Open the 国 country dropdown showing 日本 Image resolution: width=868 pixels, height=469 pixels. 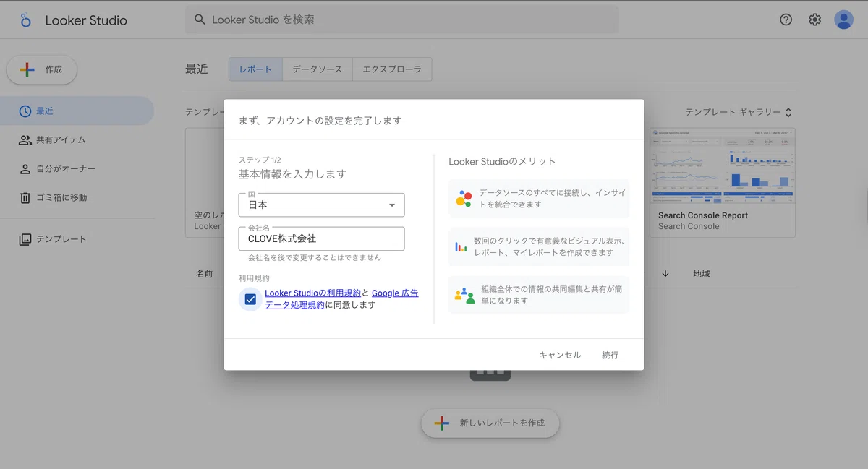coord(321,205)
